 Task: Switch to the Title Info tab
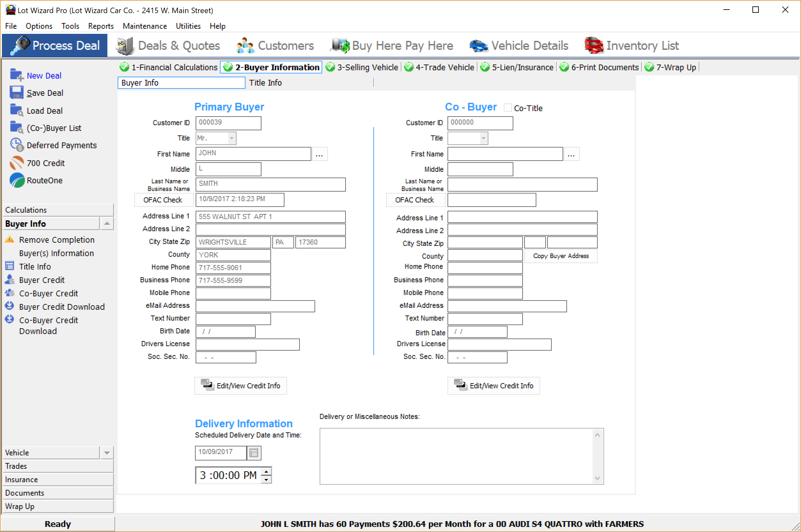[265, 83]
